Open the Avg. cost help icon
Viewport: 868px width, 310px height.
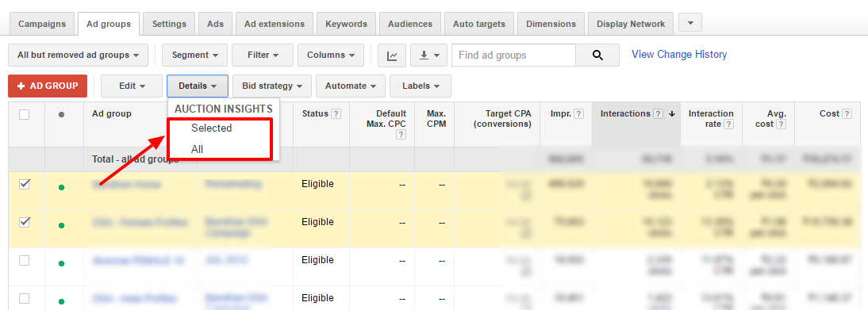(x=781, y=124)
